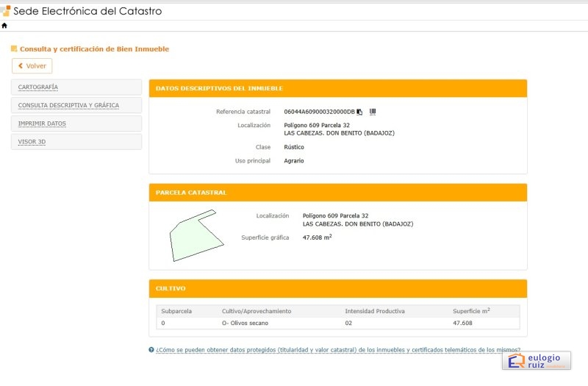Click the Cultivo/Aprovechamiento column header

pyautogui.click(x=257, y=311)
